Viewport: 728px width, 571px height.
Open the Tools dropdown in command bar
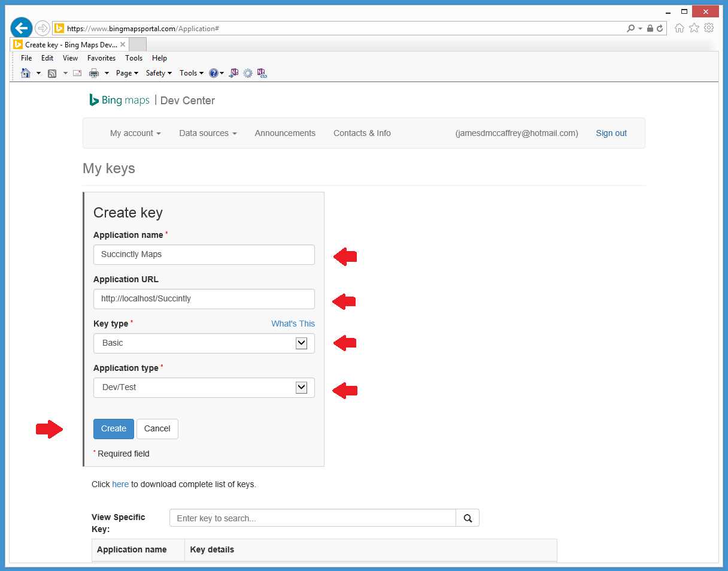tap(192, 73)
